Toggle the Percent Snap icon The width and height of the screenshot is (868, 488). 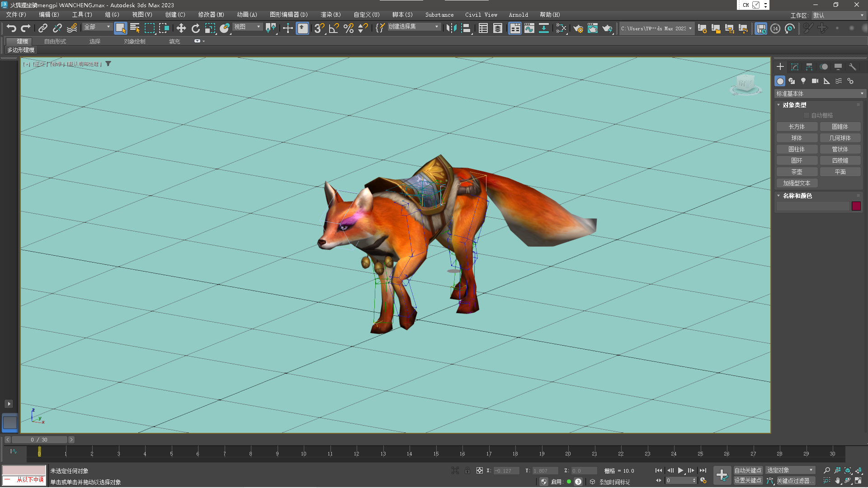[348, 28]
